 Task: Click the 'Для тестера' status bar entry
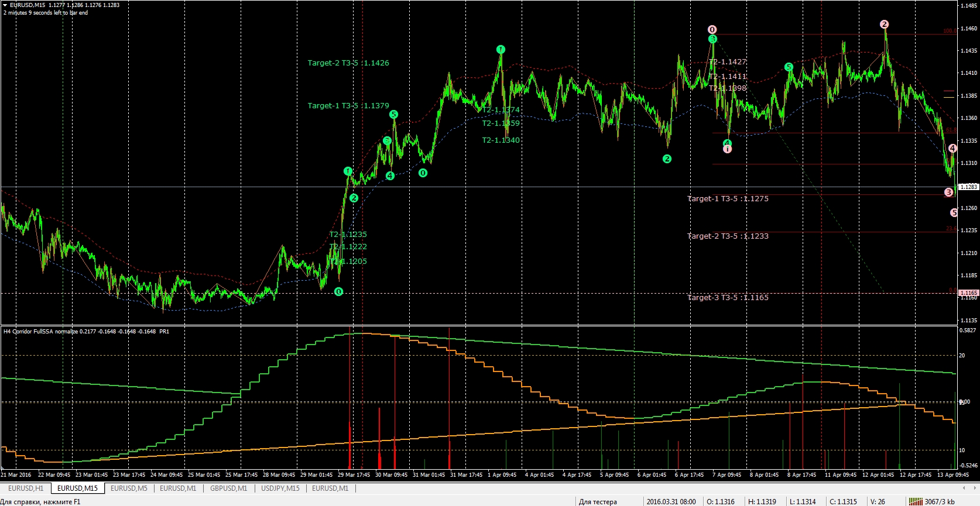[598, 502]
